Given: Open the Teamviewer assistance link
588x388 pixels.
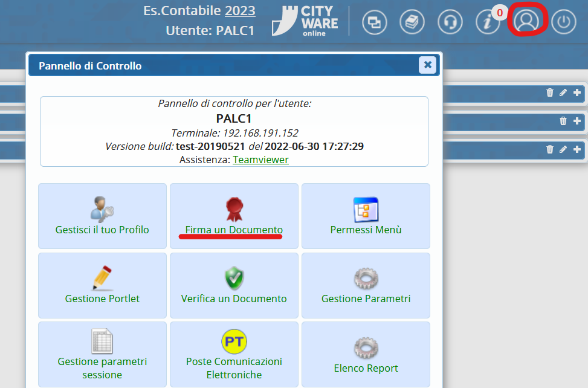Looking at the screenshot, I should point(260,160).
